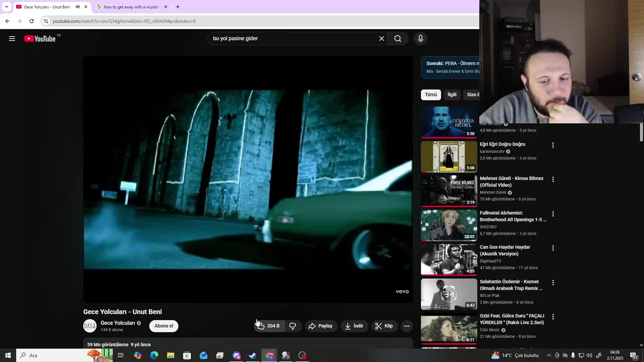View site information icon in address bar
This screenshot has height=362, width=644.
[x=46, y=21]
